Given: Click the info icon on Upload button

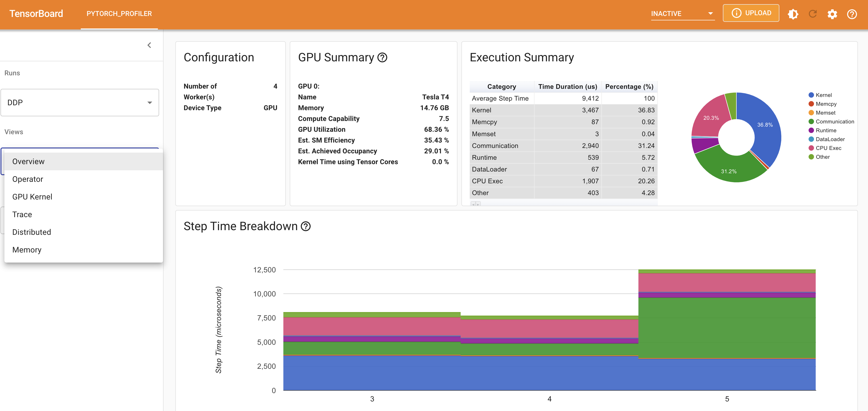Looking at the screenshot, I should (x=736, y=13).
